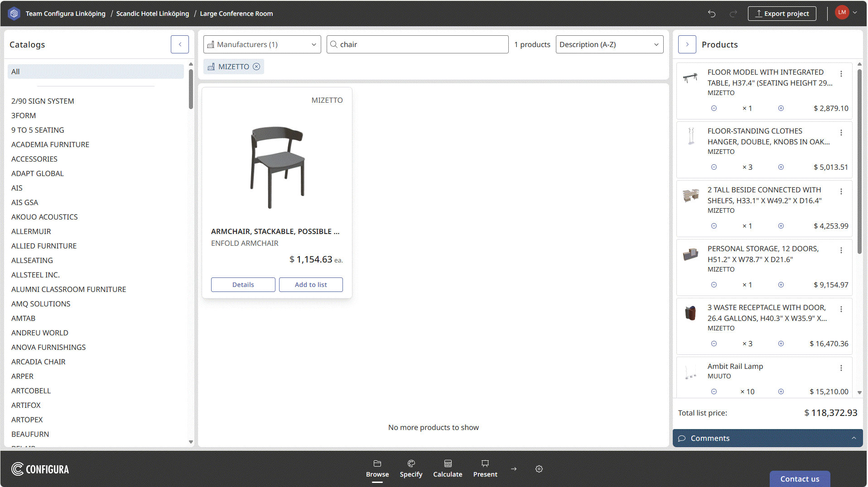The height and width of the screenshot is (487, 868).
Task: Click the Configura cube logo icon
Action: pos(14,14)
